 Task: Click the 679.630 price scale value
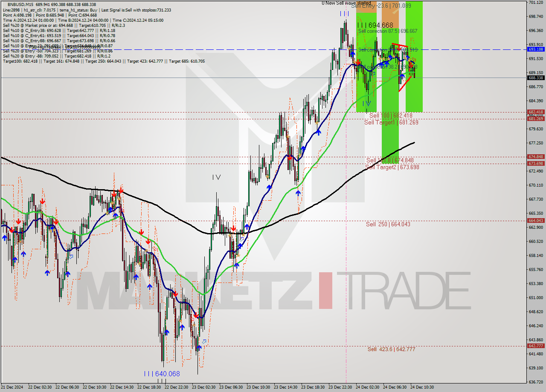click(x=536, y=129)
